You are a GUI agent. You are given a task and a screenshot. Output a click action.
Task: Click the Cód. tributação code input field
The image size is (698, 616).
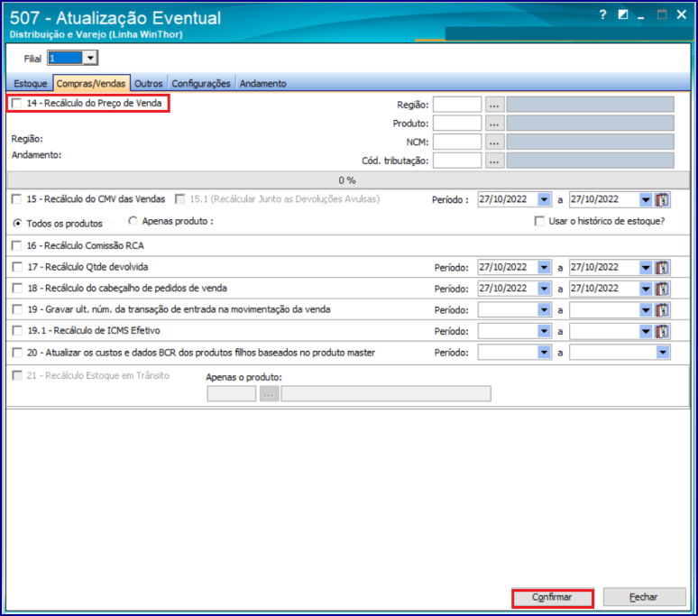[457, 161]
